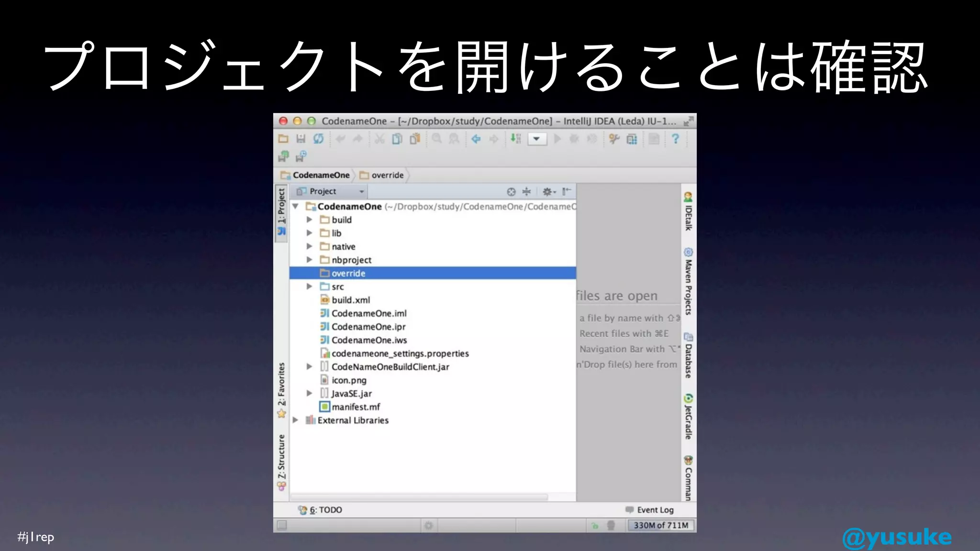Click the blue Back navigation arrow

coord(476,139)
